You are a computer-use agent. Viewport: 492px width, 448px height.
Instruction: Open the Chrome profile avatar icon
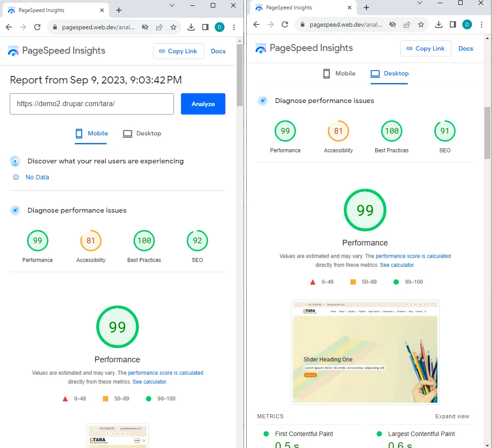[219, 27]
